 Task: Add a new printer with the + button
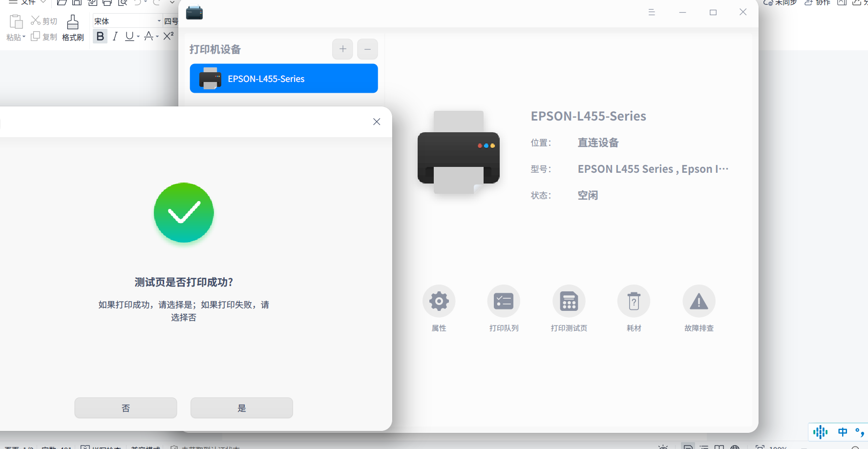coord(342,49)
